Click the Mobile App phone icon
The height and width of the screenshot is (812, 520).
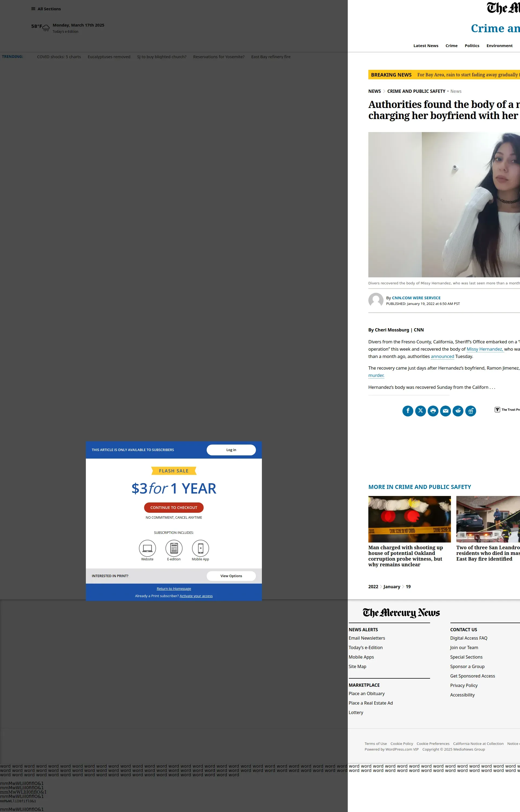tap(200, 548)
